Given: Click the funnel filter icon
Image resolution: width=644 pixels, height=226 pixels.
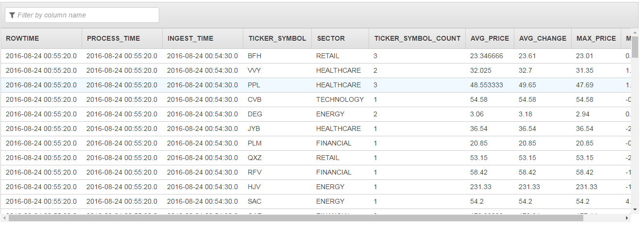Looking at the screenshot, I should tap(12, 15).
